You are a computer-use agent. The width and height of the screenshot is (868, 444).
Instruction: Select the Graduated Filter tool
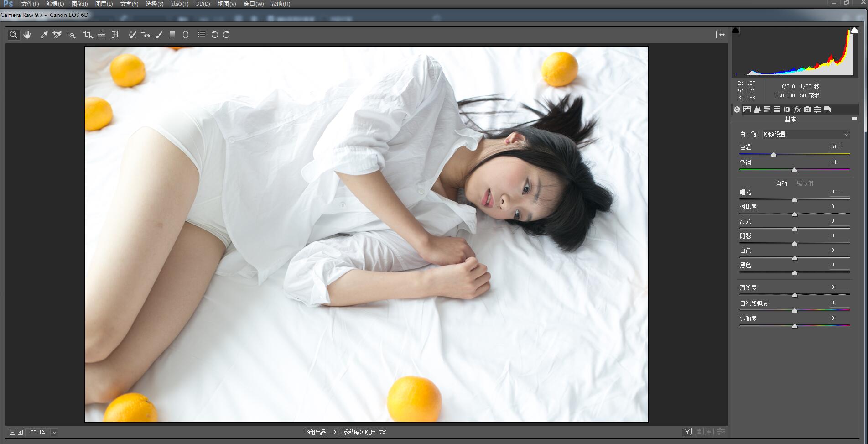tap(172, 34)
